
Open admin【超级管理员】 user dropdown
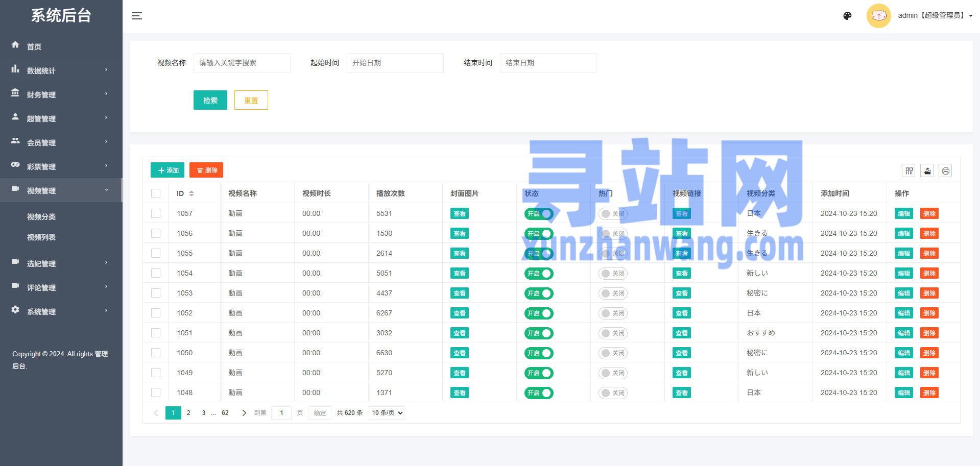coord(935,16)
